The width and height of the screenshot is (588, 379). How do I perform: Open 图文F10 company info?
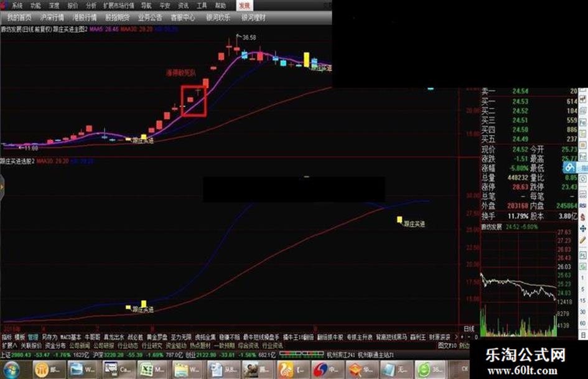click(x=447, y=345)
